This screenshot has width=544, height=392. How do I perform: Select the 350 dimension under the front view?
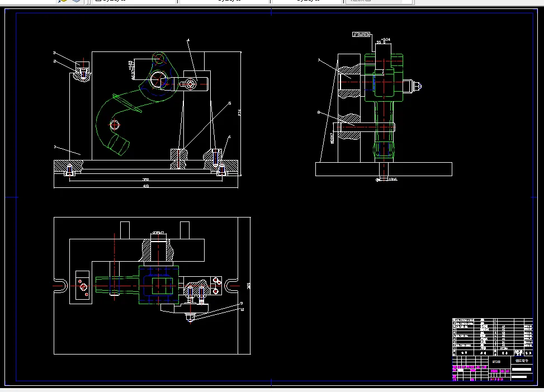[x=146, y=180]
